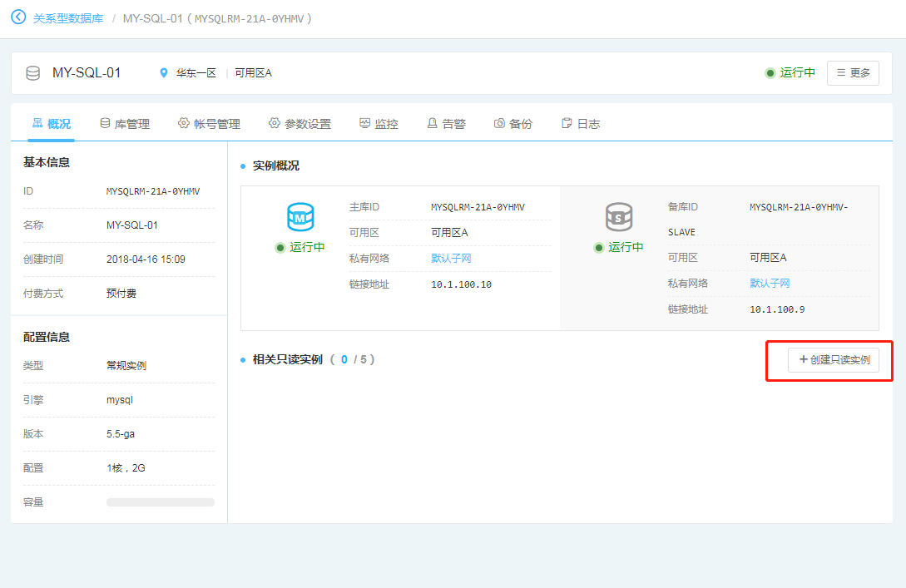Click the bell icon on 告警 tab
The height and width of the screenshot is (588, 906).
click(x=432, y=123)
